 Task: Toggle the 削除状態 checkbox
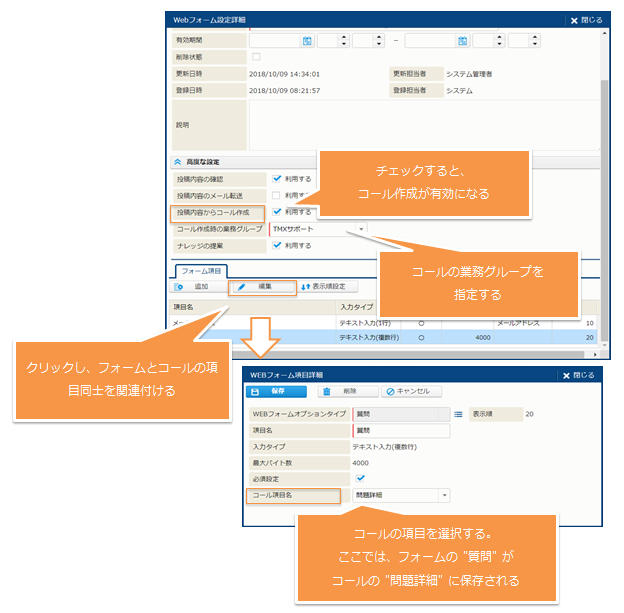[x=255, y=57]
